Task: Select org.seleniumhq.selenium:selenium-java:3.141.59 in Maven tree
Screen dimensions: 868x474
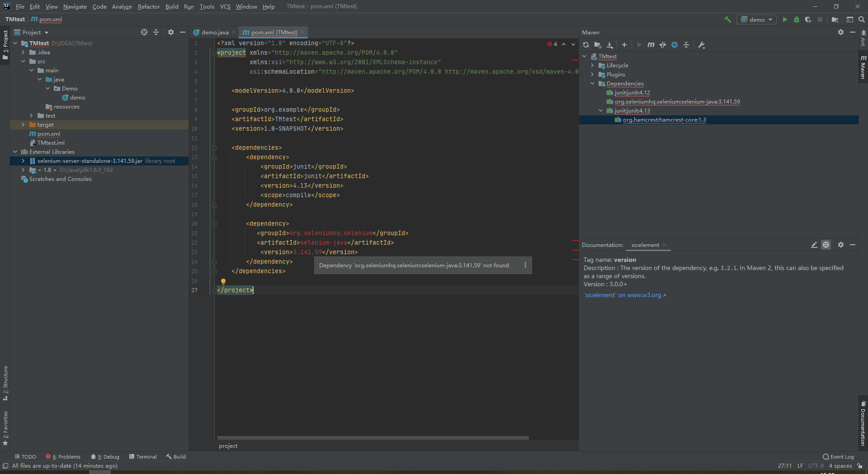Action: coord(677,102)
